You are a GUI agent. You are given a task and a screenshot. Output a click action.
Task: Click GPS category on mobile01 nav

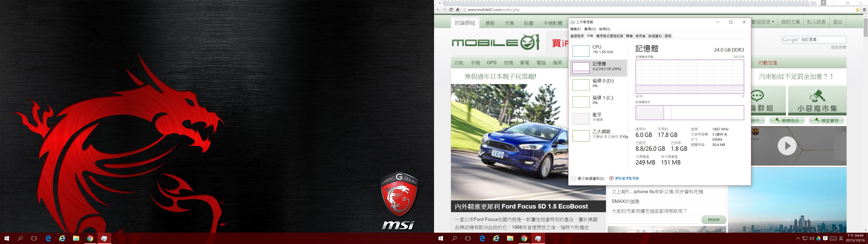click(x=492, y=63)
